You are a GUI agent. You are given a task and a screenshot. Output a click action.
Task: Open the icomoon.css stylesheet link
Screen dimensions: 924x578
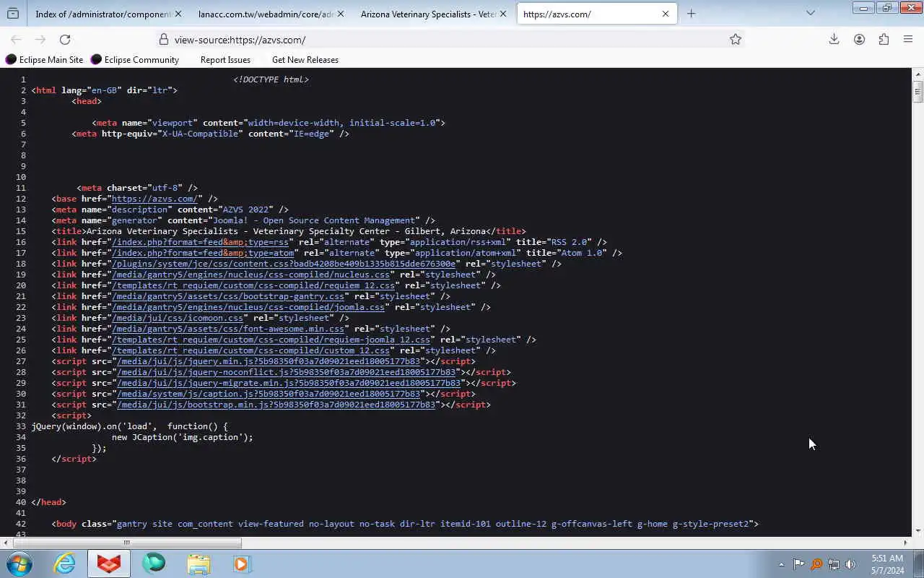point(178,318)
